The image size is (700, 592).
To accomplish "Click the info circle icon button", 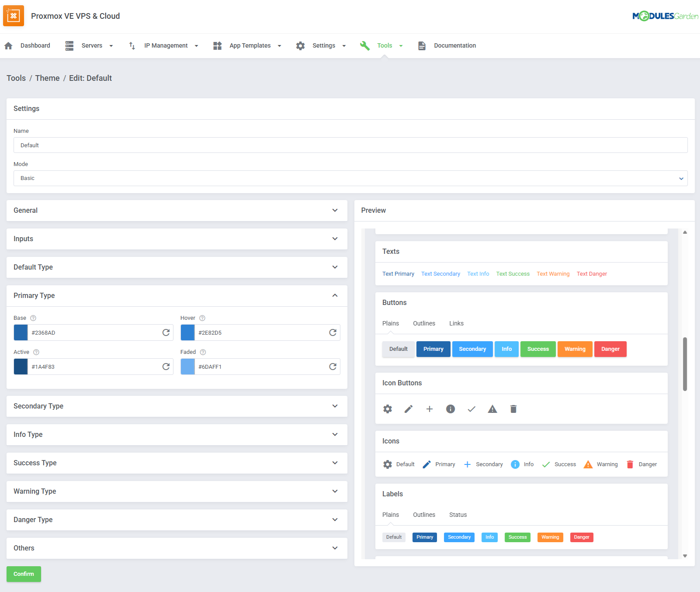I will tap(450, 409).
